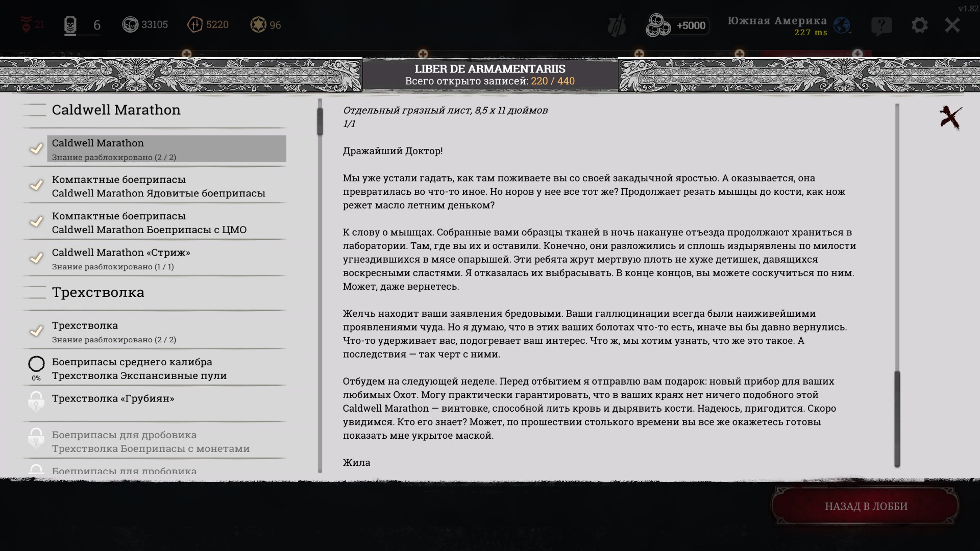
Task: Open the help chat bubble icon
Action: (881, 25)
